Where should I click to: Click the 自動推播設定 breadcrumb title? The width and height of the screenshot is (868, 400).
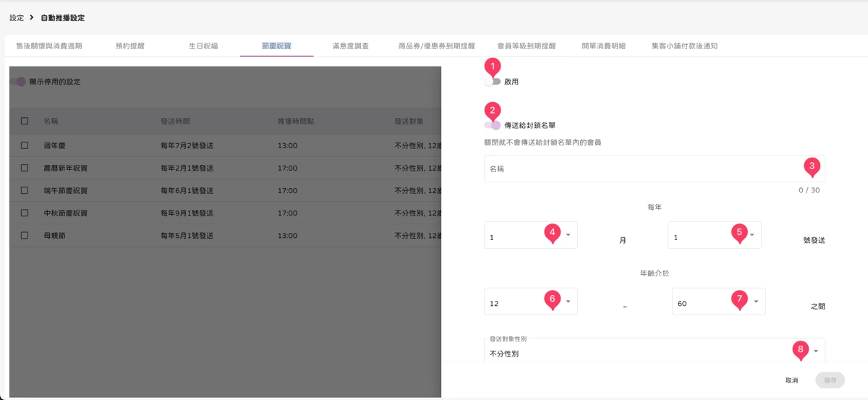[62, 17]
